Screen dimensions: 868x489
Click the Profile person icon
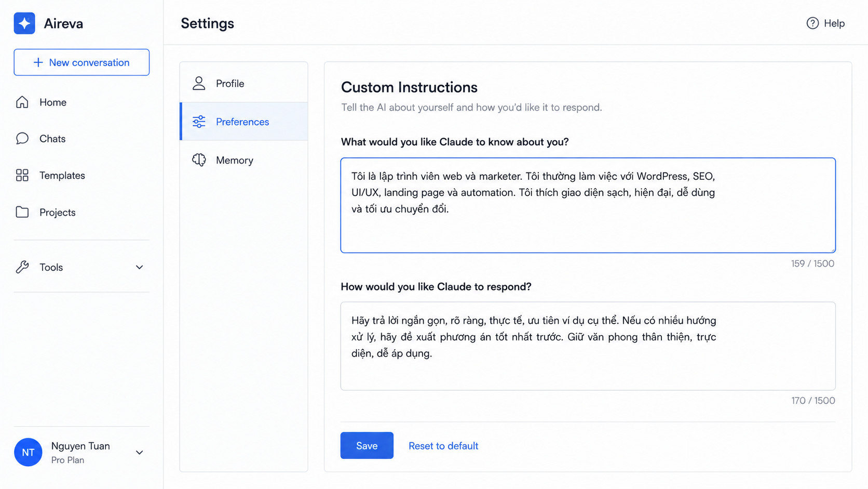point(199,83)
